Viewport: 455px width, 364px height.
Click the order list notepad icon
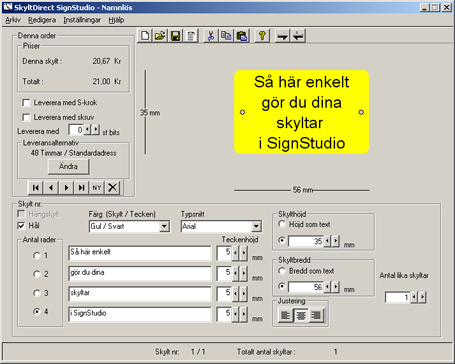[191, 36]
